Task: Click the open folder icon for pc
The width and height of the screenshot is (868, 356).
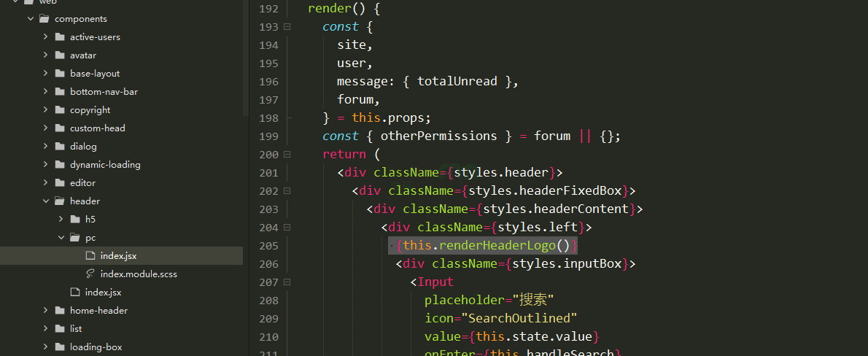Action: tap(74, 238)
